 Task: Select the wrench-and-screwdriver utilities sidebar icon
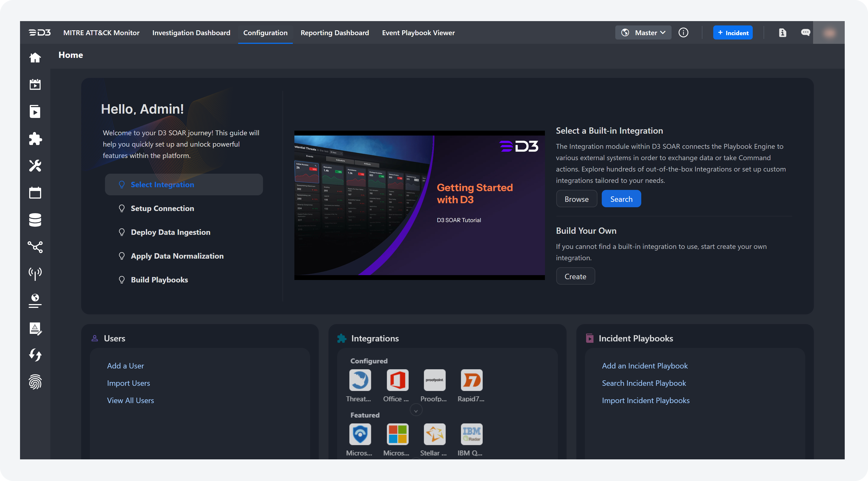(35, 166)
